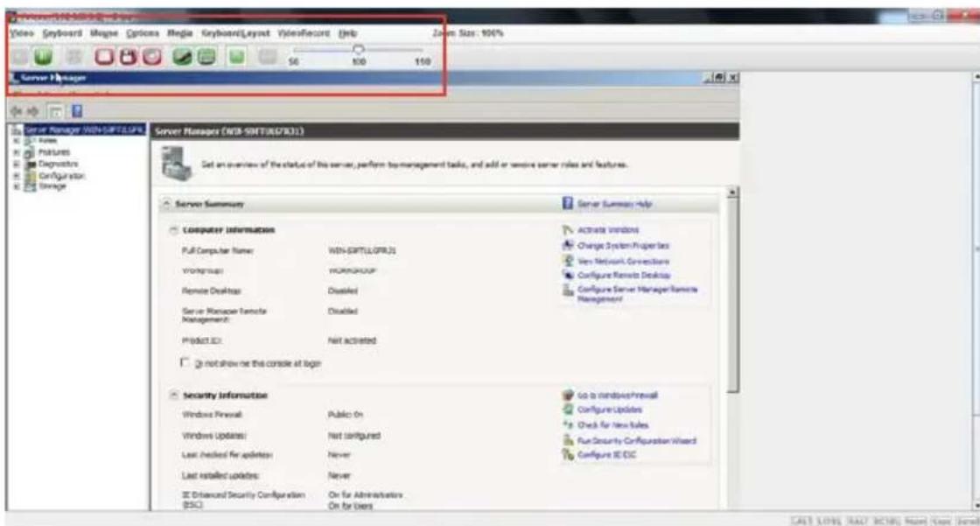The width and height of the screenshot is (980, 526).
Task: Click Check for New Roles link
Action: tap(612, 425)
